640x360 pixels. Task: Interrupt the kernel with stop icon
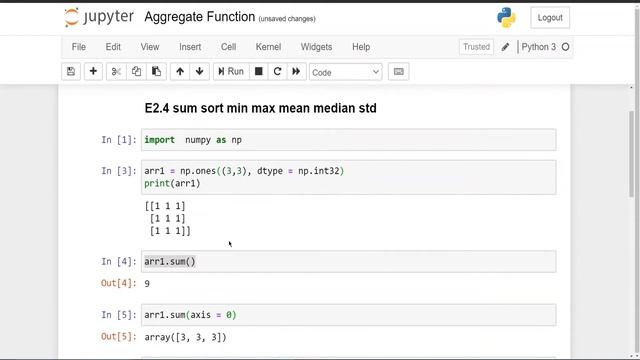259,72
